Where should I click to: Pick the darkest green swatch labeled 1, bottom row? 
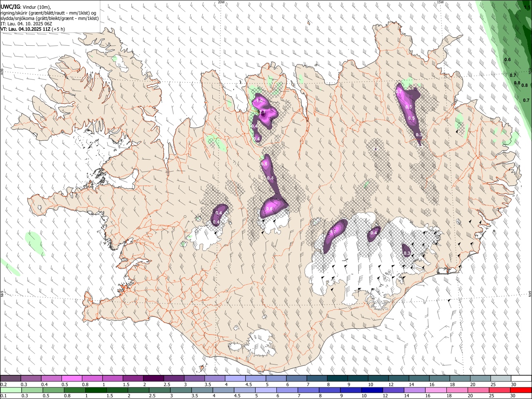coord(96,390)
